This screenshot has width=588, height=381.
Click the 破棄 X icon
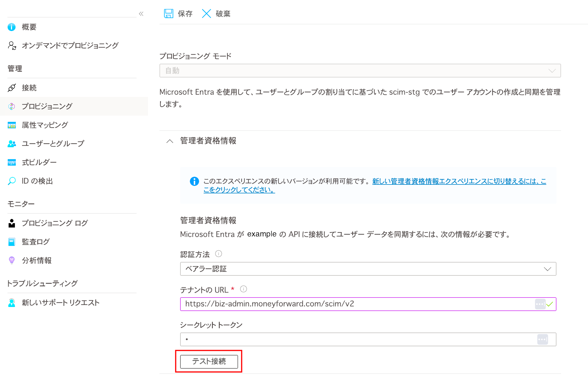pyautogui.click(x=207, y=13)
